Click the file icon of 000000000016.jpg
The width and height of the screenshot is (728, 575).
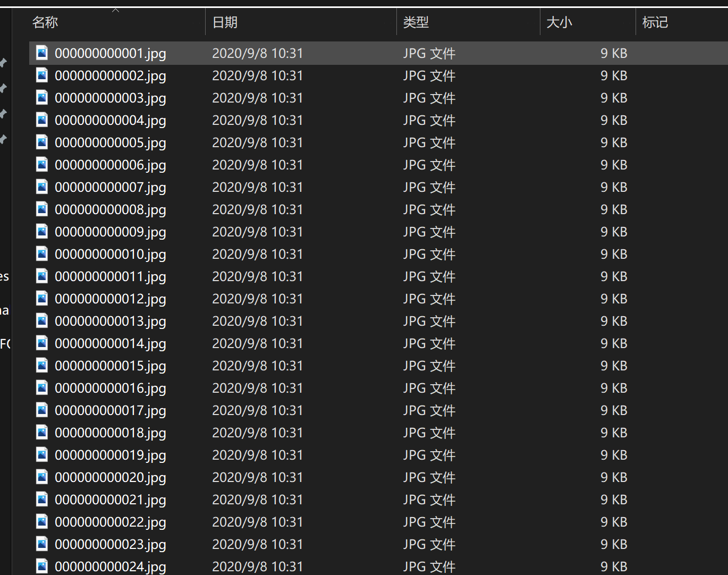[x=42, y=387]
